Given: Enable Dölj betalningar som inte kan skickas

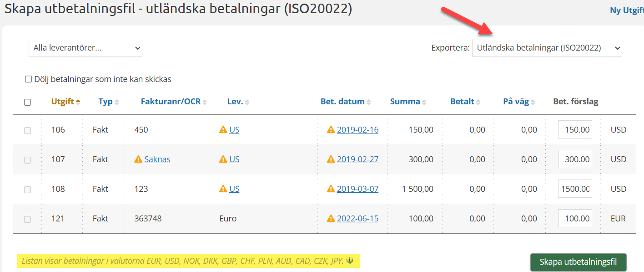Looking at the screenshot, I should tap(28, 79).
